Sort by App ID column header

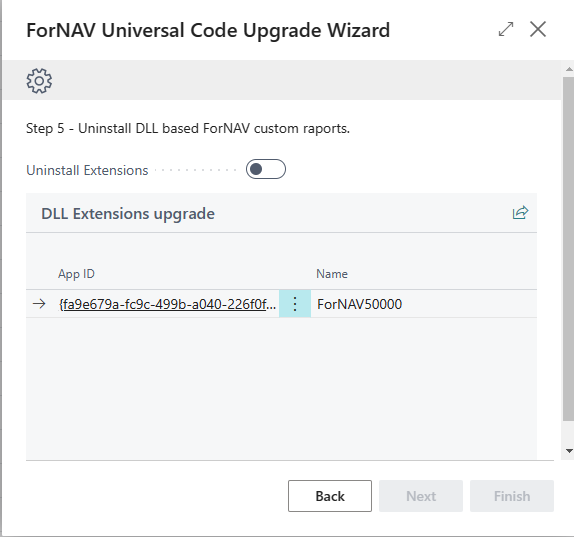[x=76, y=274]
